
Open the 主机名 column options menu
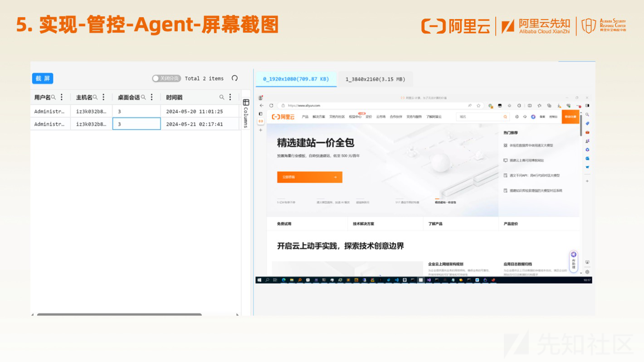103,97
